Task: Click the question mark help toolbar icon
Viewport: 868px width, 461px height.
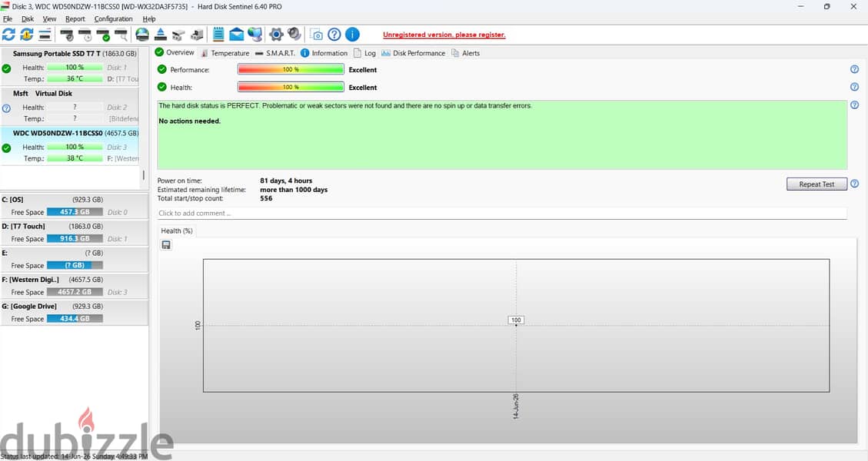Action: click(x=334, y=35)
